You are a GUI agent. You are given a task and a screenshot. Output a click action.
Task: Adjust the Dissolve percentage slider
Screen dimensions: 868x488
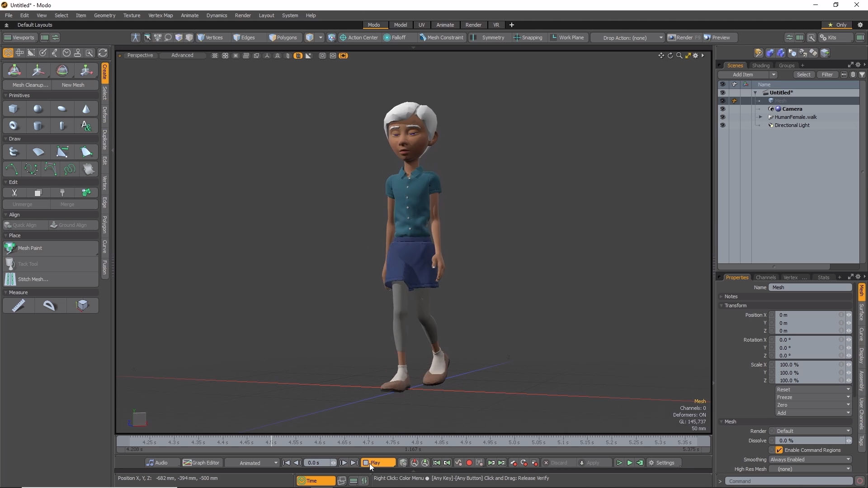[x=809, y=441]
